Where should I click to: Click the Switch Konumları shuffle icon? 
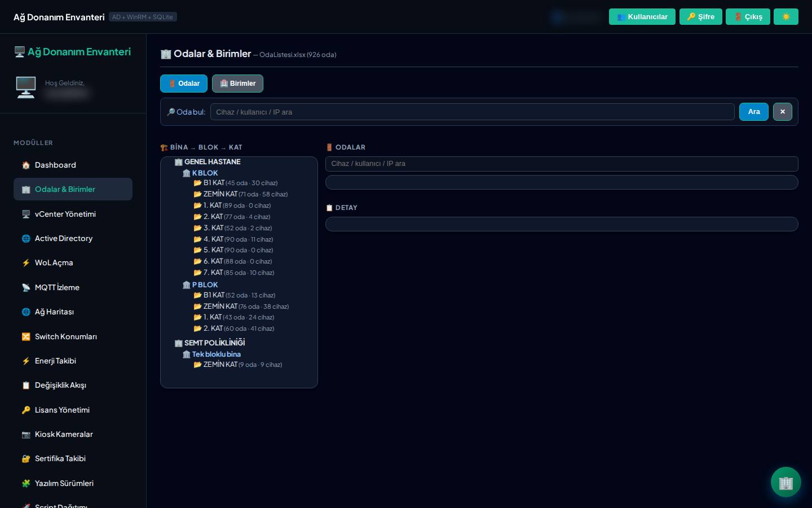[x=26, y=337]
